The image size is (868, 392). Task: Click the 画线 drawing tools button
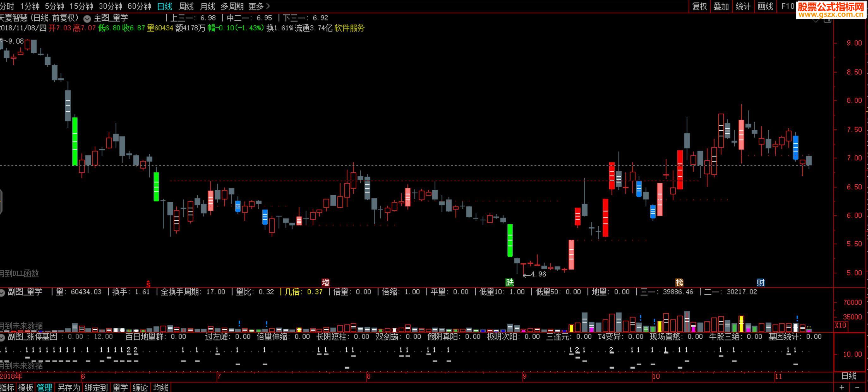[x=765, y=6]
